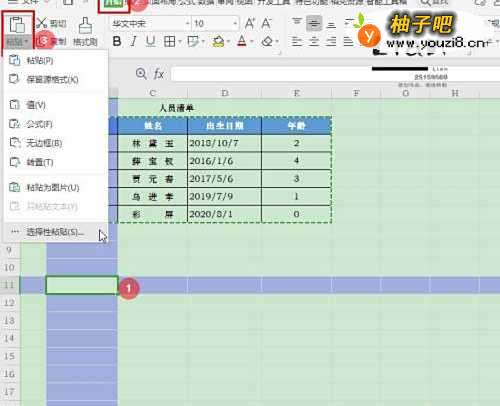Click the Bold formatting icon

[x=117, y=41]
